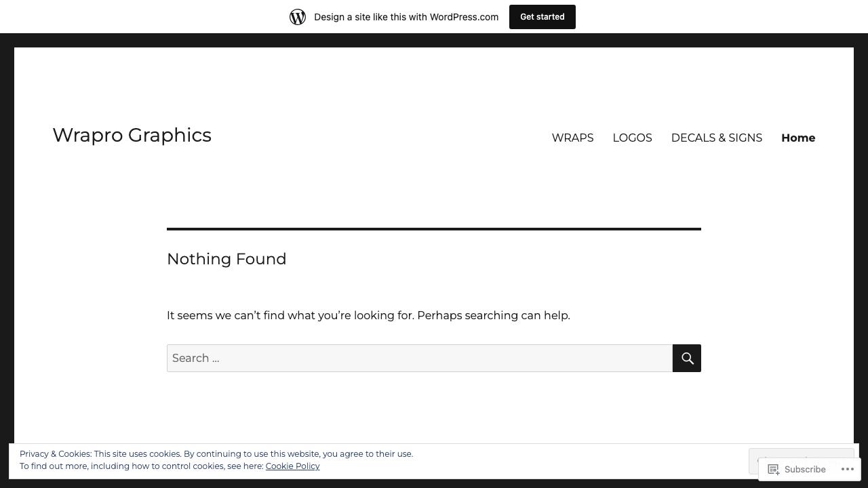Click the 'Design a site like this' banner text
The width and height of the screenshot is (868, 488).
(x=406, y=17)
